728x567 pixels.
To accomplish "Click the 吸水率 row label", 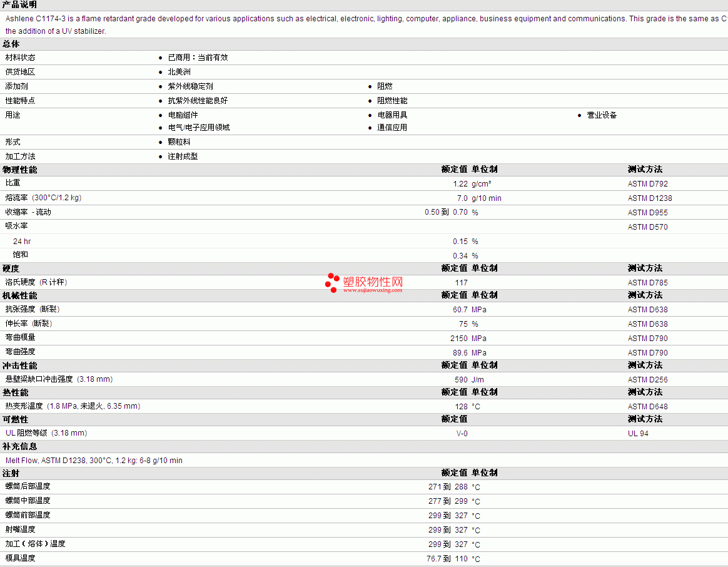I will (17, 226).
